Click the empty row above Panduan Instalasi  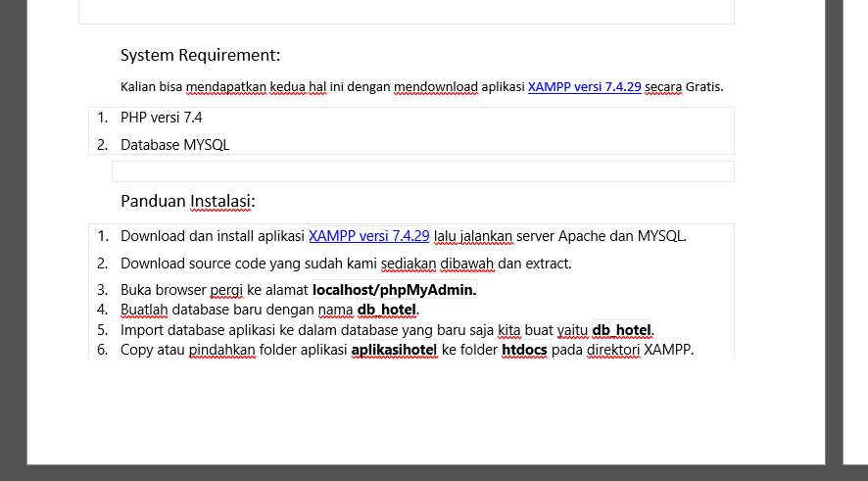[422, 171]
